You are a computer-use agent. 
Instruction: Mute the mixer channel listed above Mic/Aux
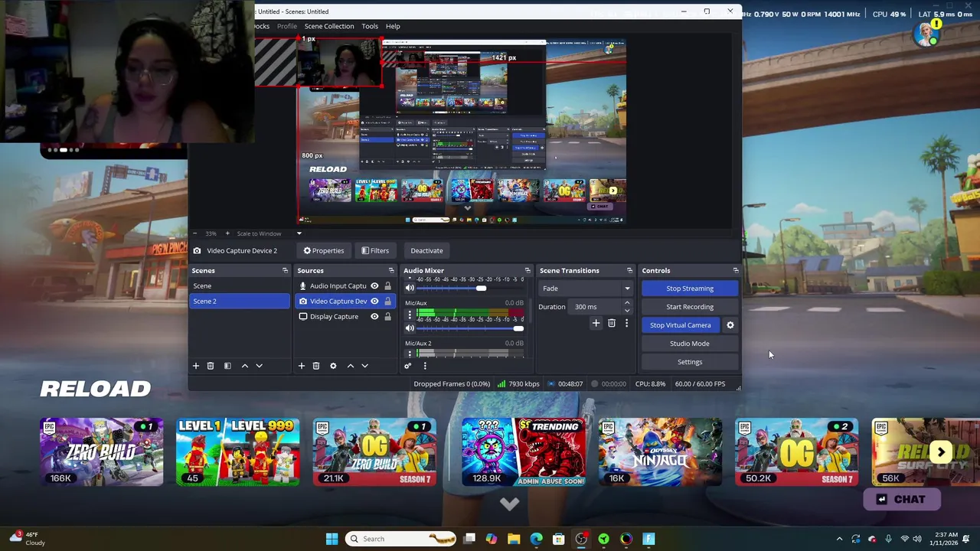point(410,289)
